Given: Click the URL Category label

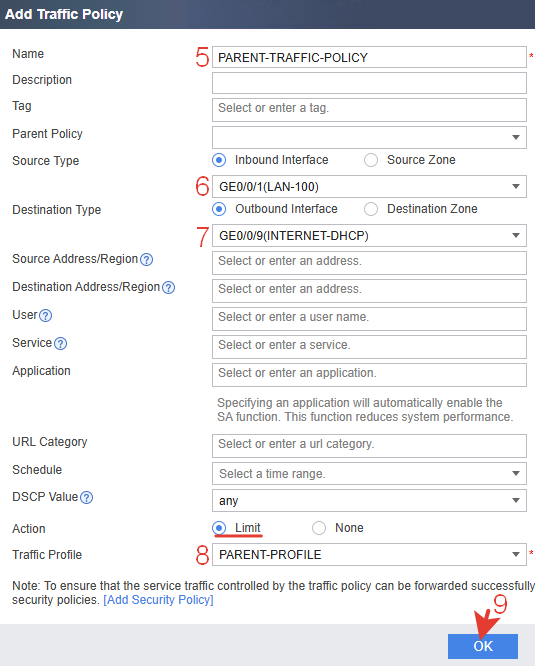Looking at the screenshot, I should coord(50,442).
